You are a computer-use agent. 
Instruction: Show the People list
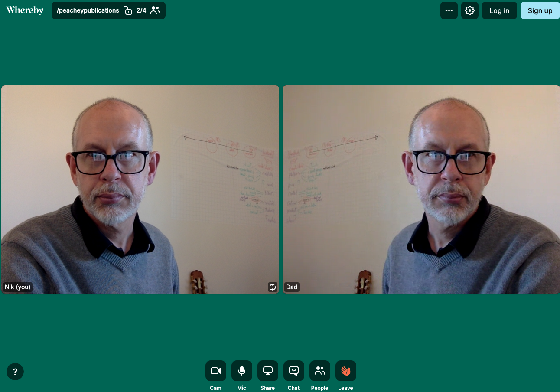coord(319,371)
